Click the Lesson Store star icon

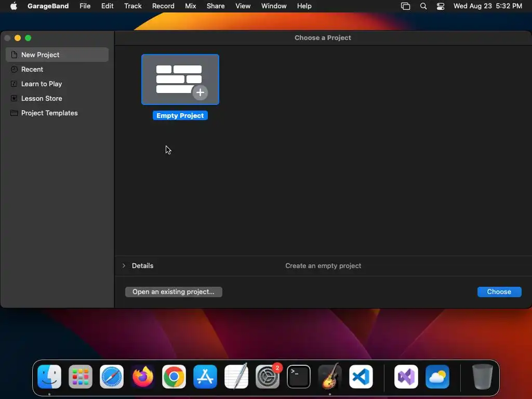(x=14, y=98)
